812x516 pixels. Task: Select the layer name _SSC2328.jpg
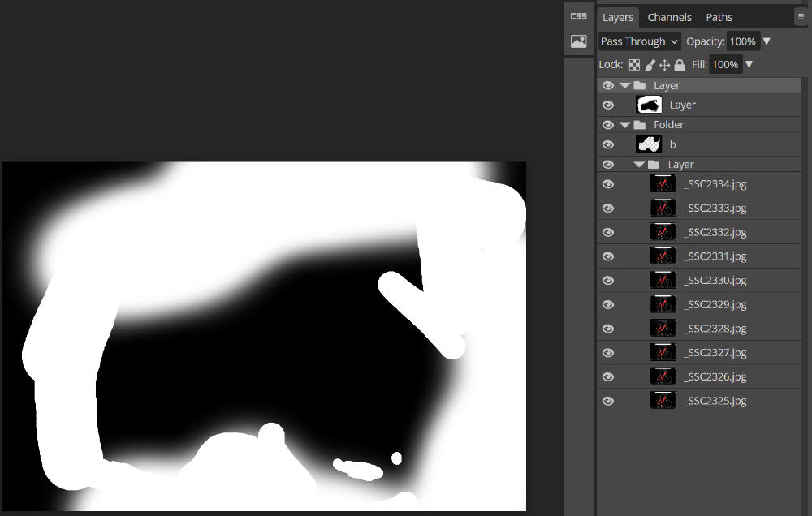coord(715,329)
